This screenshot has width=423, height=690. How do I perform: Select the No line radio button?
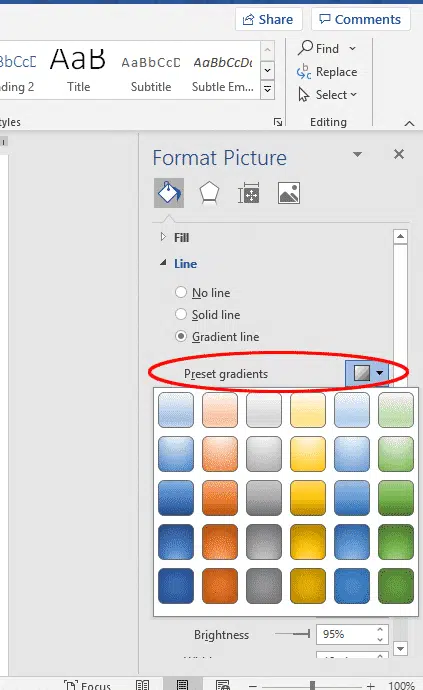181,292
